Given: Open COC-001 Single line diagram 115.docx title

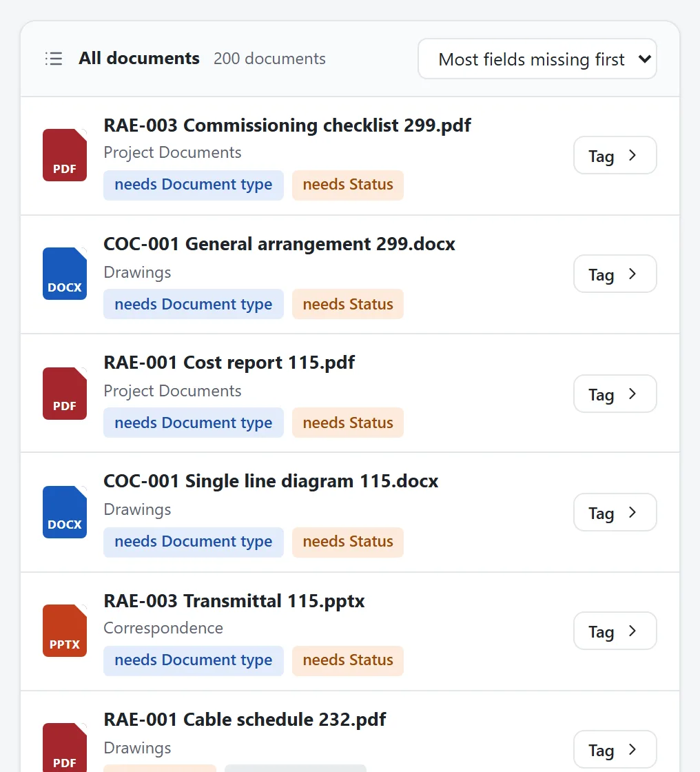Looking at the screenshot, I should pyautogui.click(x=271, y=481).
